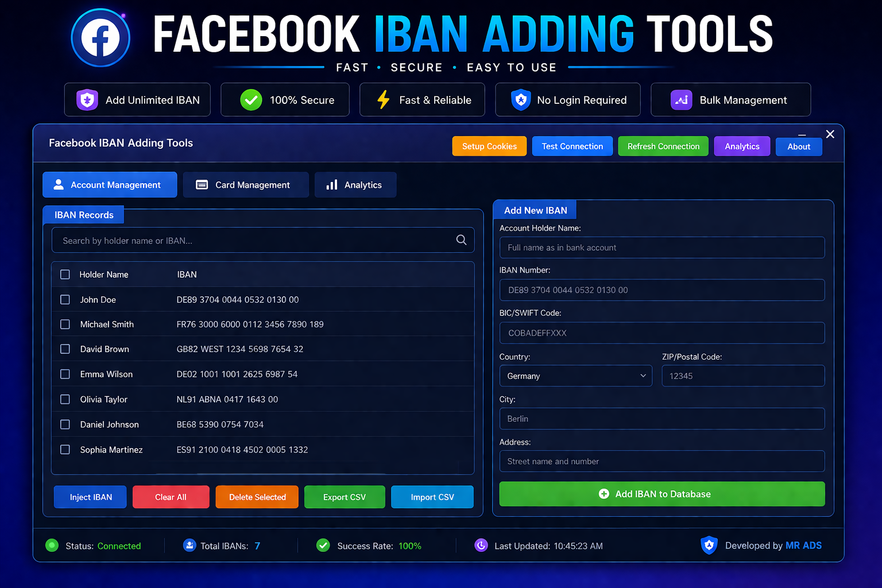
Task: Tick the Sophia Martinez checkbox
Action: coord(65,450)
